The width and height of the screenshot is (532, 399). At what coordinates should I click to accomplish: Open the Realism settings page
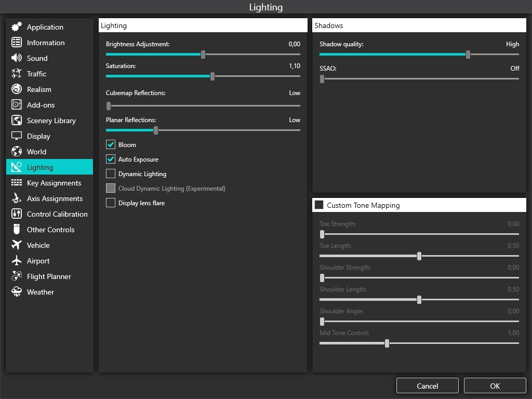[39, 89]
